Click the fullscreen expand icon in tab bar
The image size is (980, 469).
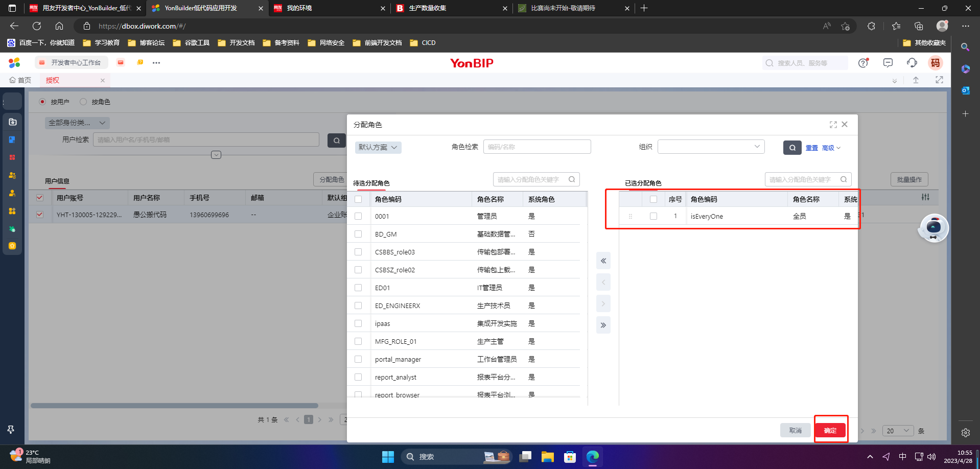939,80
